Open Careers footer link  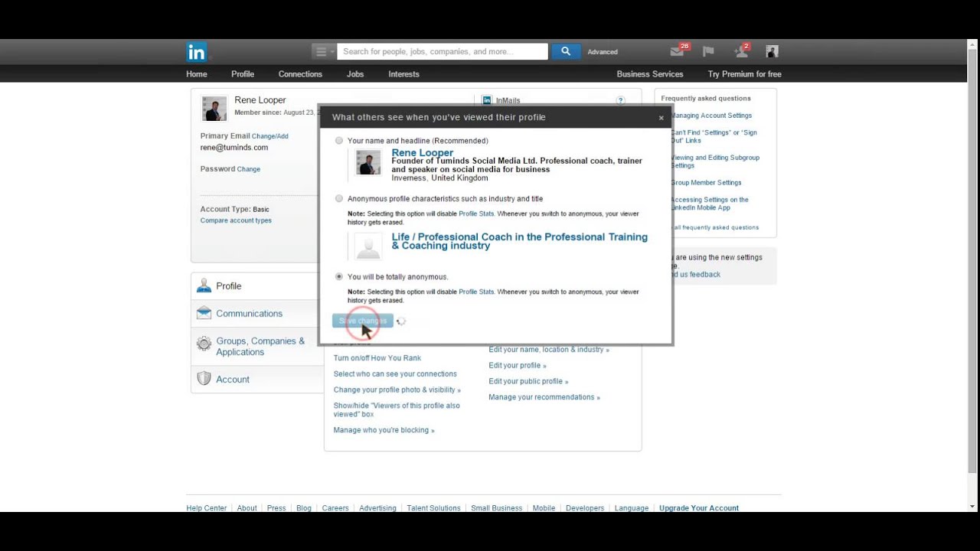click(335, 508)
